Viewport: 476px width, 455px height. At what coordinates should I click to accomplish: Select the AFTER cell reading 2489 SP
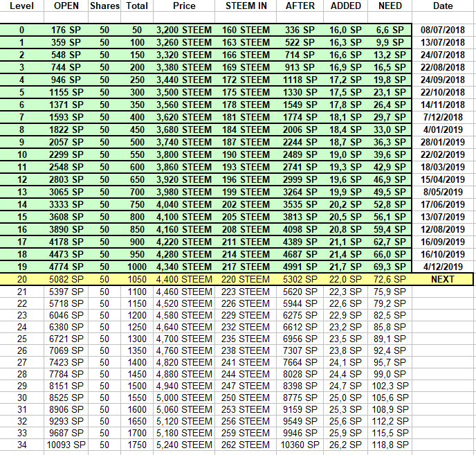coord(300,154)
